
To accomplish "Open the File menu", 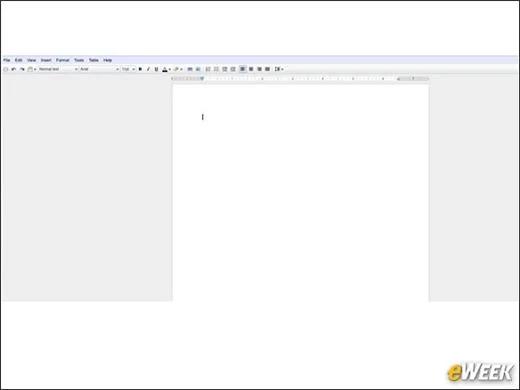I will click(x=7, y=60).
